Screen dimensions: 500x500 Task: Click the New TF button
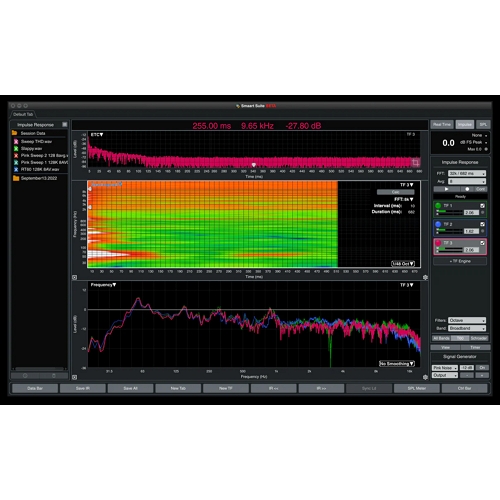point(226,388)
